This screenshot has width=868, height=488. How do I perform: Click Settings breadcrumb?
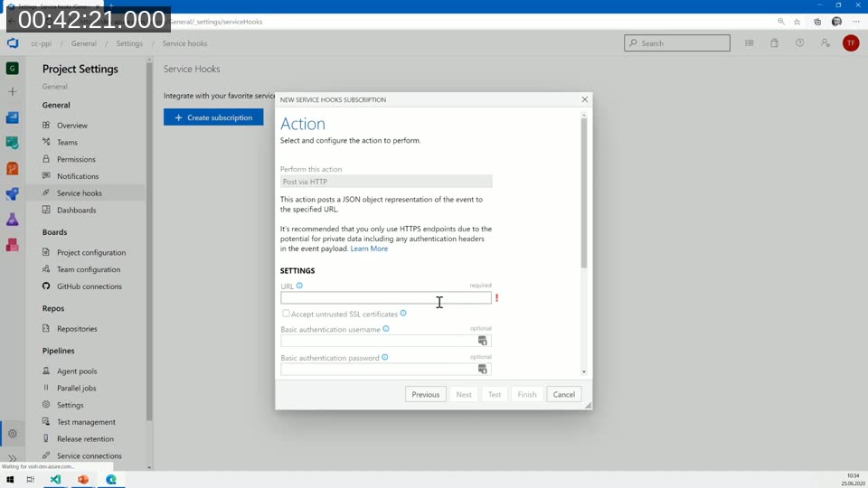129,43
